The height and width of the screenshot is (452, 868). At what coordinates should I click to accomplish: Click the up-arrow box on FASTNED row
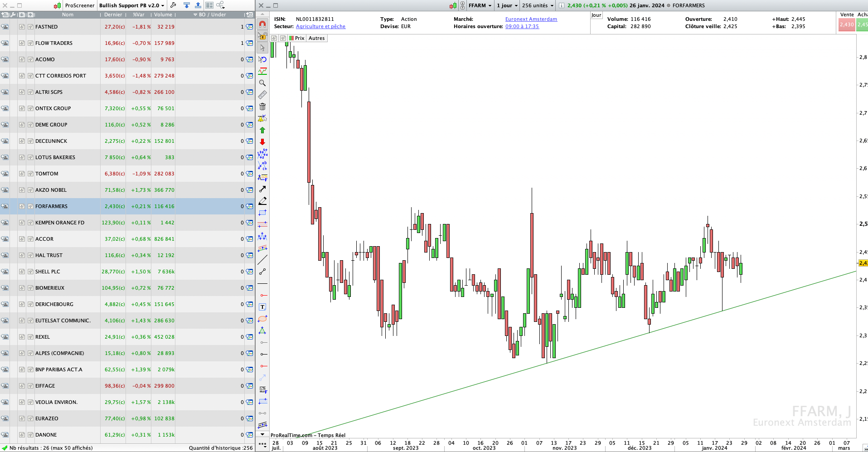30,27
